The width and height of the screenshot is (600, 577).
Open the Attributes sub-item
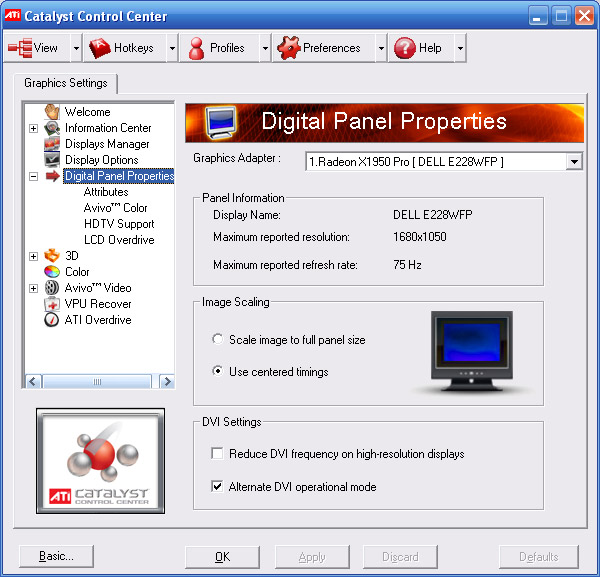[x=106, y=192]
